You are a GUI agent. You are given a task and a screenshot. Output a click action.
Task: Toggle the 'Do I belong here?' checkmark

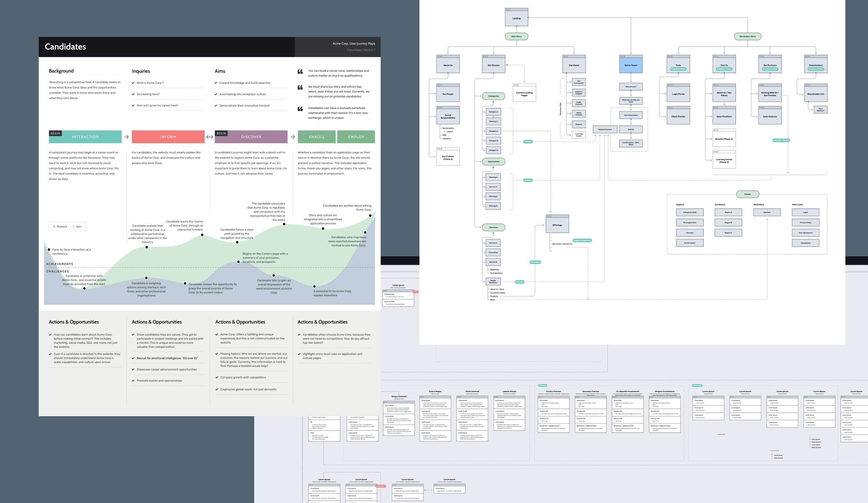[x=133, y=94]
